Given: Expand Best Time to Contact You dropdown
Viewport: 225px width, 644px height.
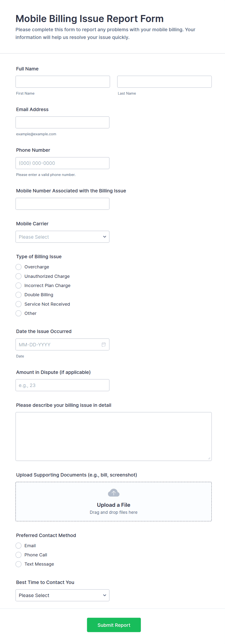Looking at the screenshot, I should 62,595.
